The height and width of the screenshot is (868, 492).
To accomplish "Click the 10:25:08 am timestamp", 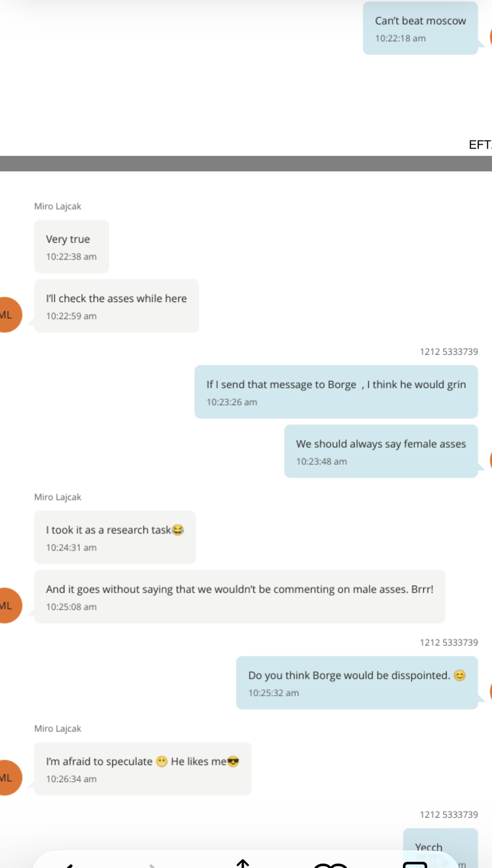I will click(71, 607).
